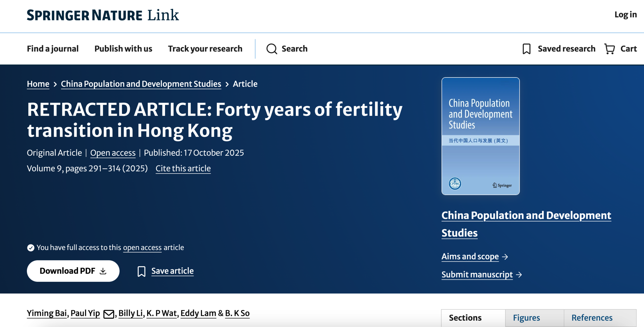644x327 pixels.
Task: Click the email envelope icon beside Paul Yip
Action: [109, 314]
